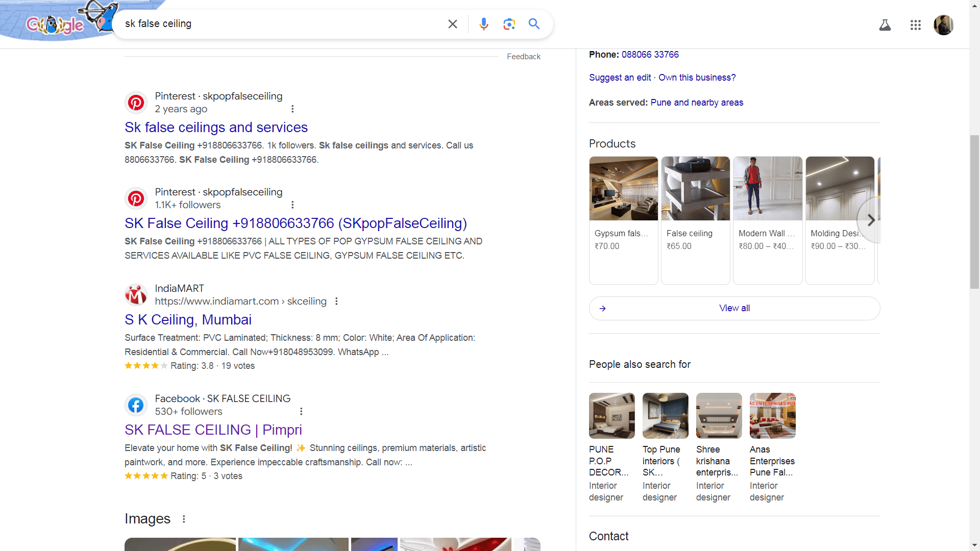The height and width of the screenshot is (551, 980).
Task: Click the 'Products' section heading
Action: pyautogui.click(x=612, y=143)
